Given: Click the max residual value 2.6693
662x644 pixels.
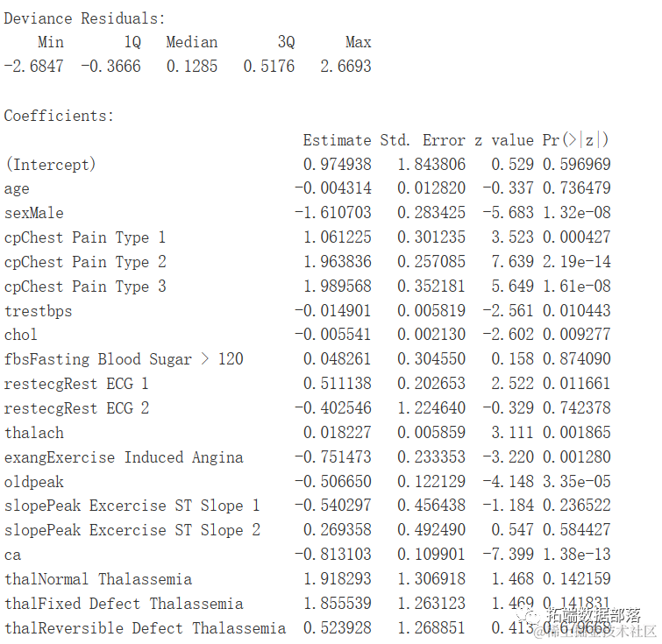Looking at the screenshot, I should [x=345, y=67].
